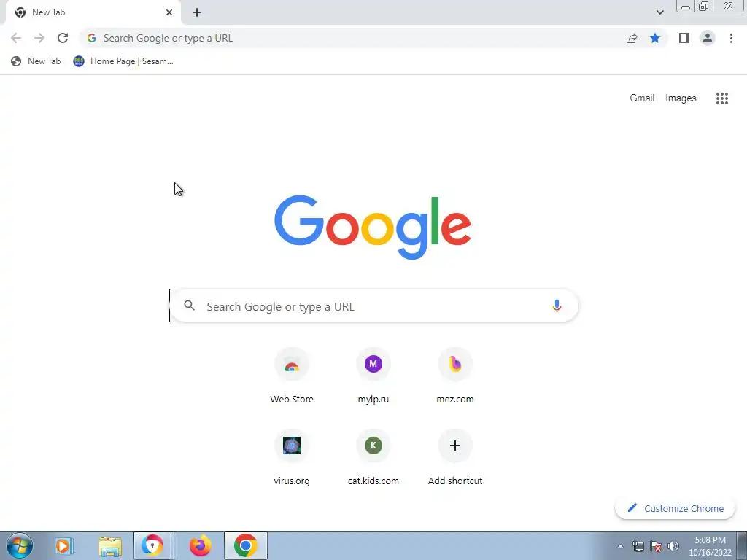Open the Google apps grid
The image size is (747, 560).
tap(721, 98)
